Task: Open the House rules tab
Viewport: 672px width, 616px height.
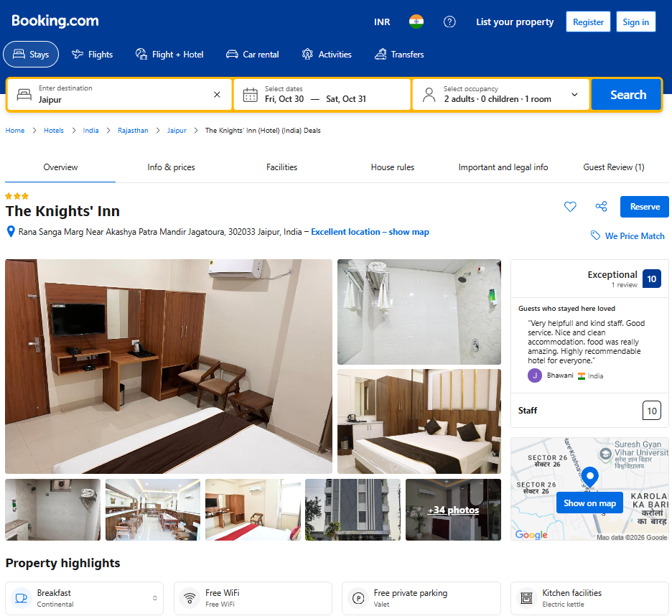Action: [393, 167]
